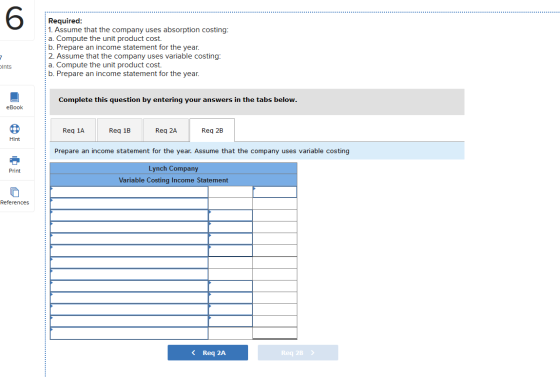Click fourth row middle amount field
Viewport: 560px width, 377px height.
(230, 227)
